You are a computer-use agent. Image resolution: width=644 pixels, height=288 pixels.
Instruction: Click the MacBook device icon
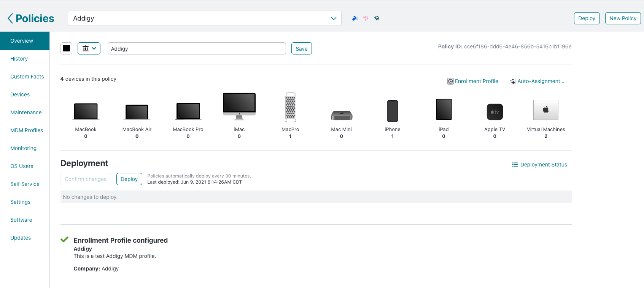pos(86,112)
